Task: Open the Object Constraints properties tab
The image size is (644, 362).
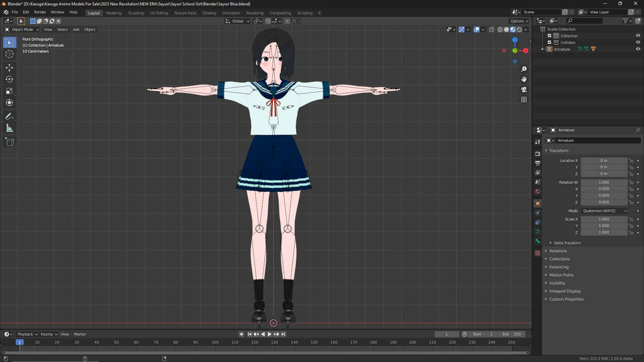Action: [538, 222]
